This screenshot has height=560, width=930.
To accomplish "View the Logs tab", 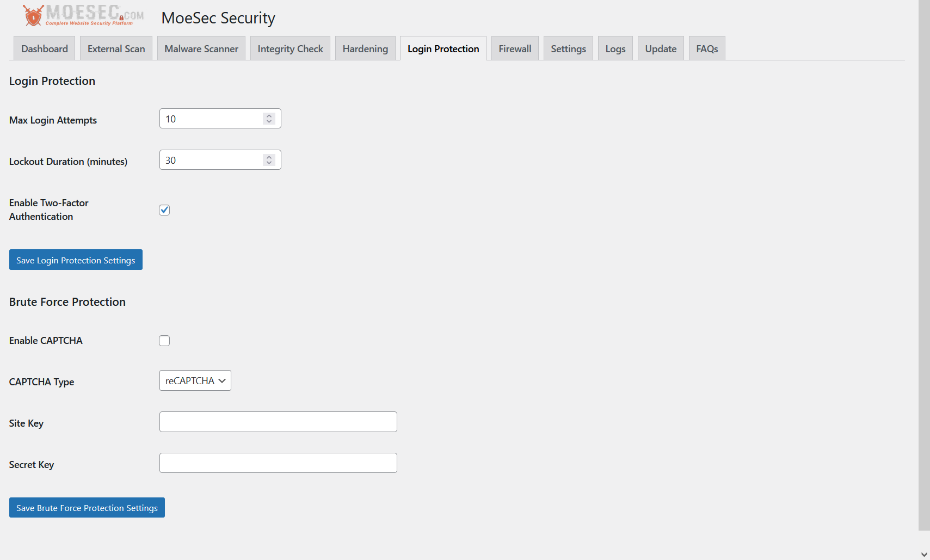I will coord(615,49).
